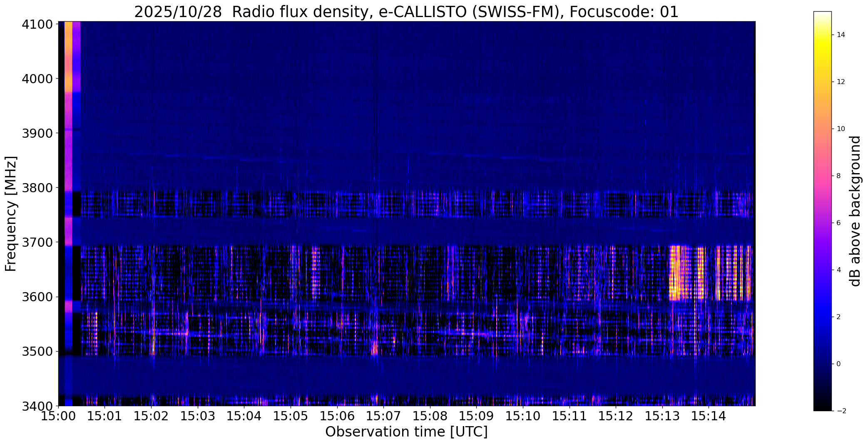Click the colorbar tick label 6

838,223
